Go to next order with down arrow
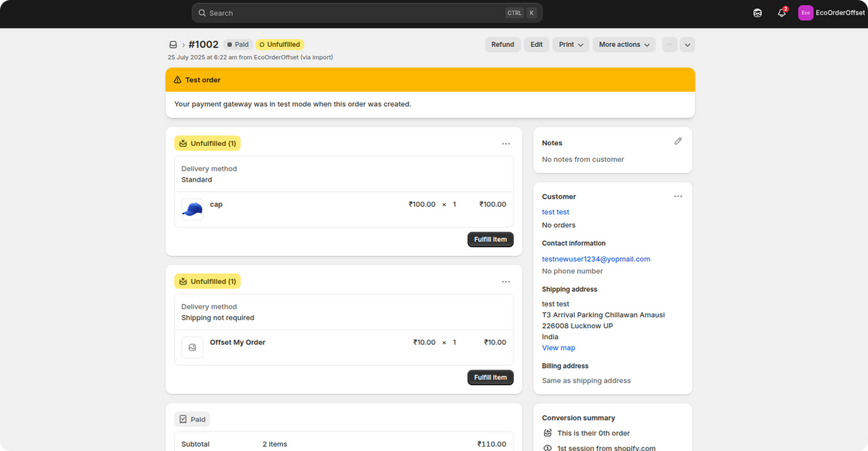The height and width of the screenshot is (451, 868). [x=687, y=45]
